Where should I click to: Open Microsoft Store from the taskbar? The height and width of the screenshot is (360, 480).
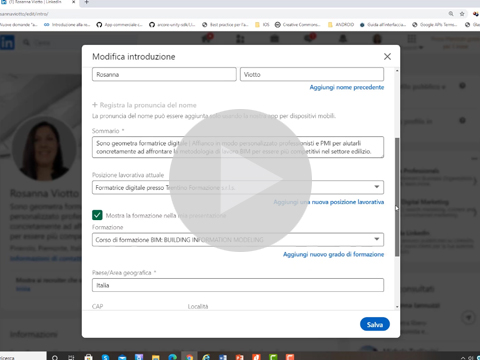pyautogui.click(x=88, y=357)
